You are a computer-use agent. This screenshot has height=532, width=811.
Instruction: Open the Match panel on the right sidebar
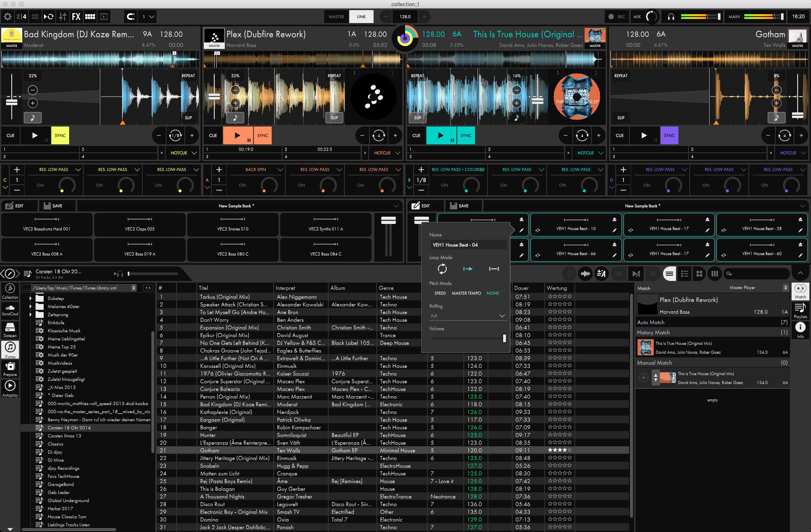[x=800, y=292]
